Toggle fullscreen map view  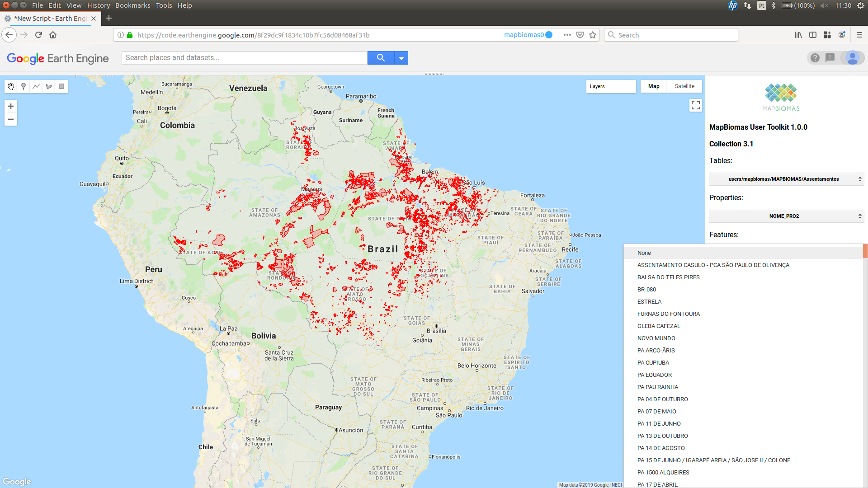(695, 105)
